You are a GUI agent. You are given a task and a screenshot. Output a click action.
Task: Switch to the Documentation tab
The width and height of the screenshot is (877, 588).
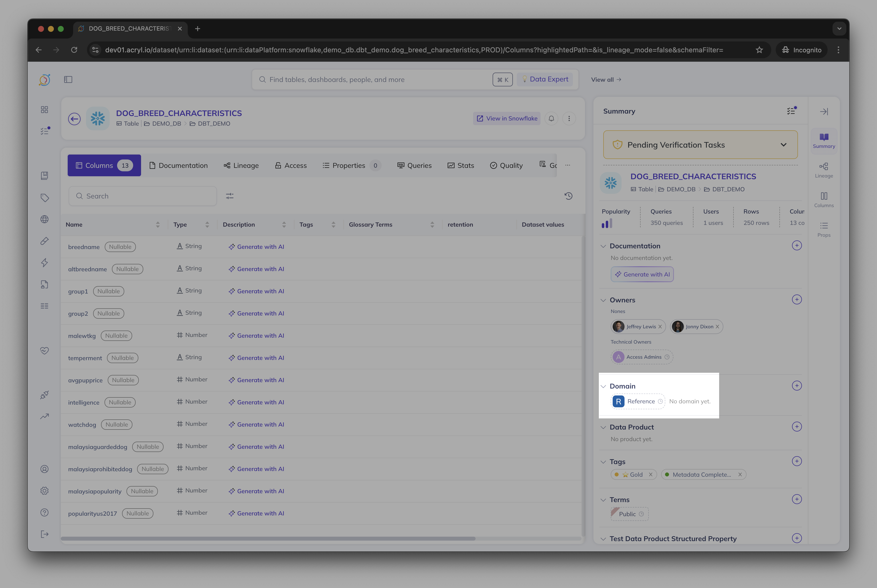point(178,165)
